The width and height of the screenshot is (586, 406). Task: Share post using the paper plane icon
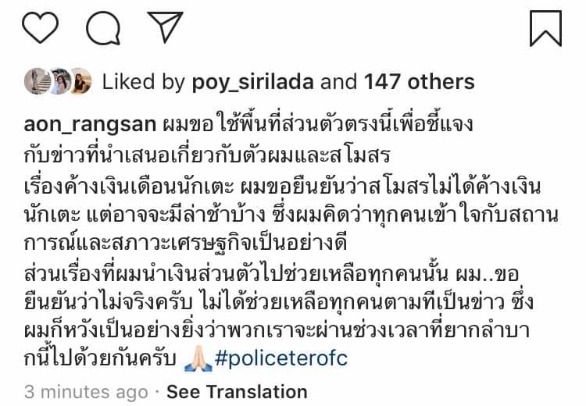(165, 26)
